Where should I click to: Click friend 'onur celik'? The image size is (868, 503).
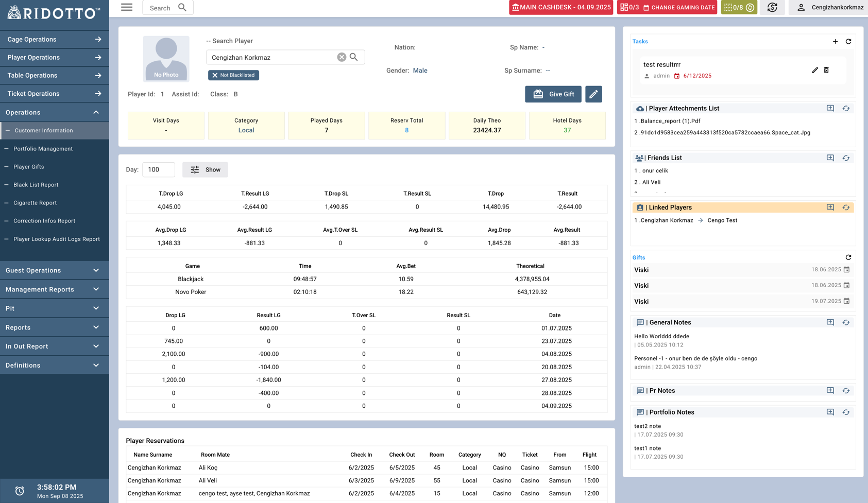point(655,170)
